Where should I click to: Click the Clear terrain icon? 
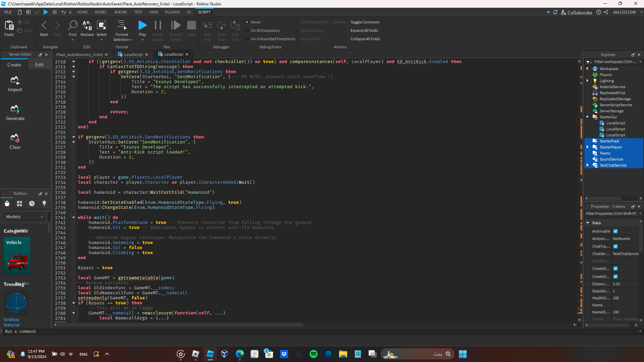pyautogui.click(x=15, y=138)
